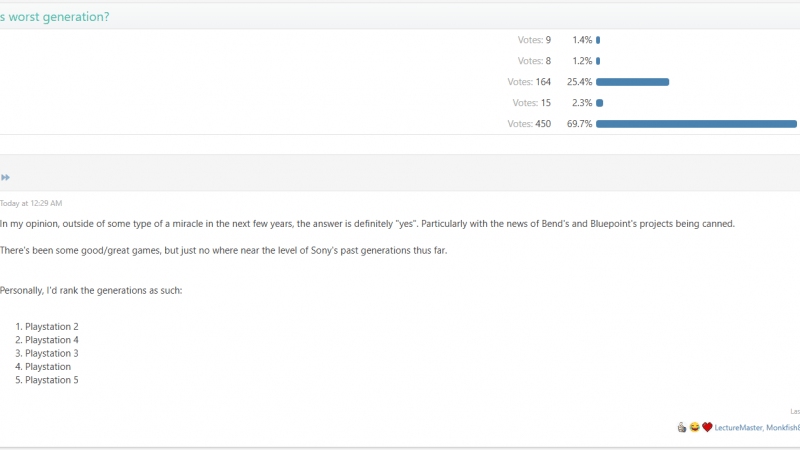Click the 1.2% poll result bar
800x450 pixels.
pyautogui.click(x=598, y=61)
